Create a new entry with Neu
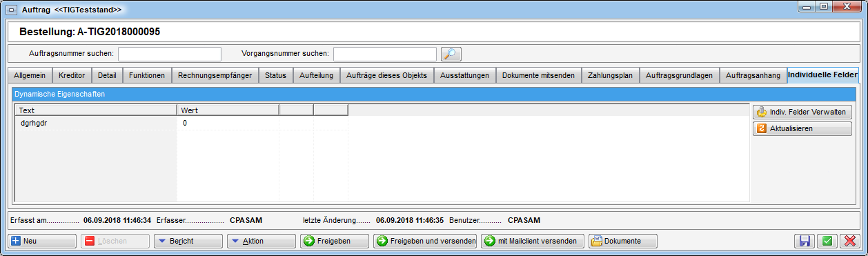 pos(43,241)
